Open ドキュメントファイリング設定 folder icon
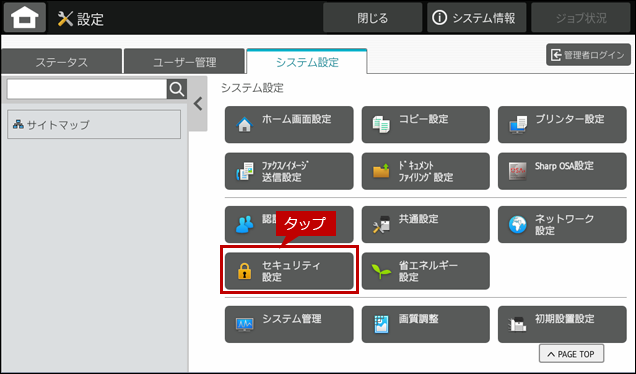Screen dimensions: 636x374 pyautogui.click(x=381, y=171)
